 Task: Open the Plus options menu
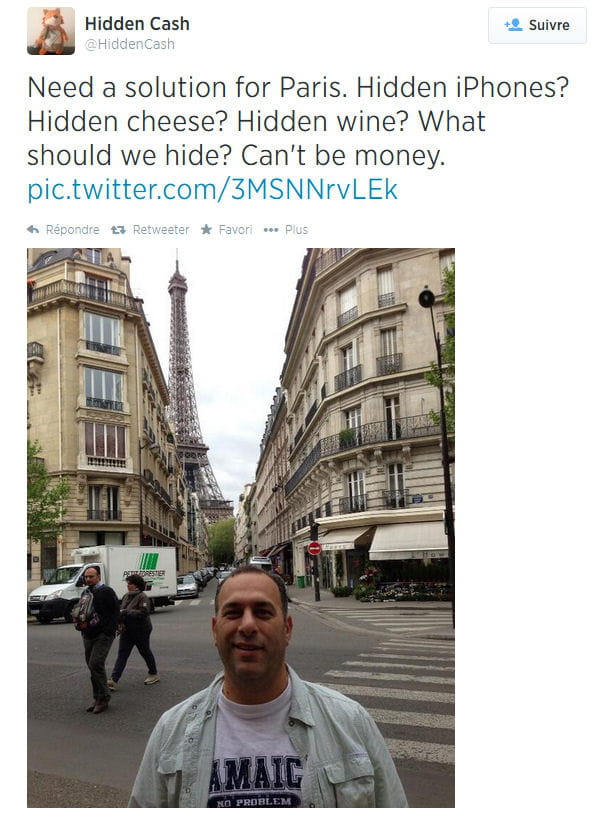point(296,230)
